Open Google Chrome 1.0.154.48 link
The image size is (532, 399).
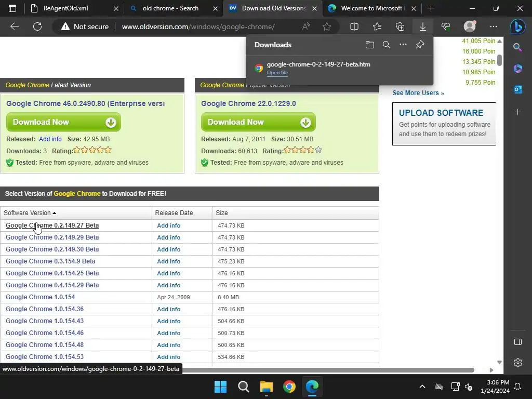coord(45,345)
